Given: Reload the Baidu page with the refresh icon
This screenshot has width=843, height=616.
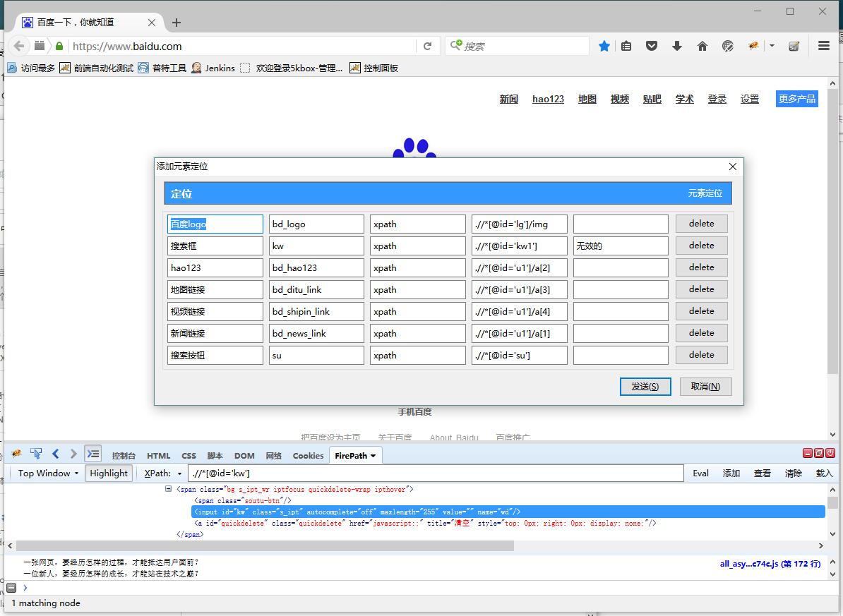Looking at the screenshot, I should pyautogui.click(x=427, y=47).
